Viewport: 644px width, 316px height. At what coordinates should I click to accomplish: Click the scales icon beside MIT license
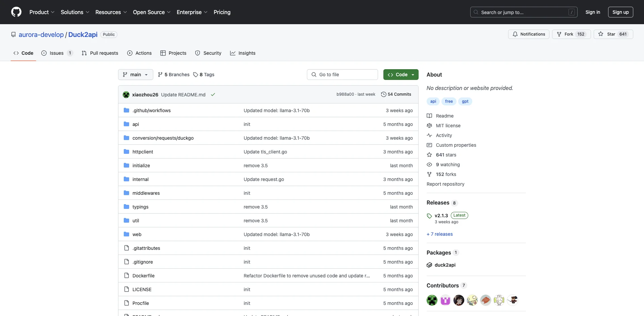[x=429, y=126]
